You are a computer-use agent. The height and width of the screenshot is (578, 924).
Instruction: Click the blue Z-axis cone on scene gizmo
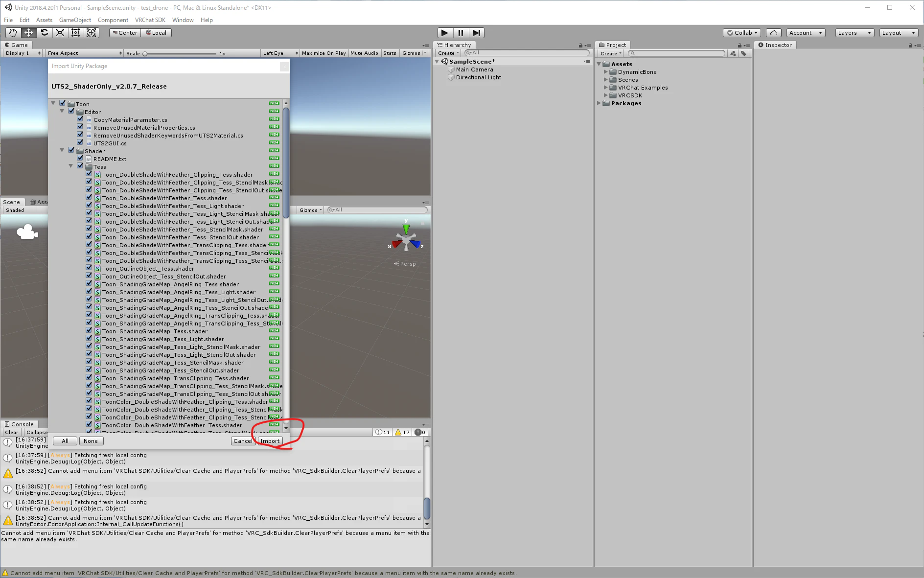pyautogui.click(x=416, y=244)
